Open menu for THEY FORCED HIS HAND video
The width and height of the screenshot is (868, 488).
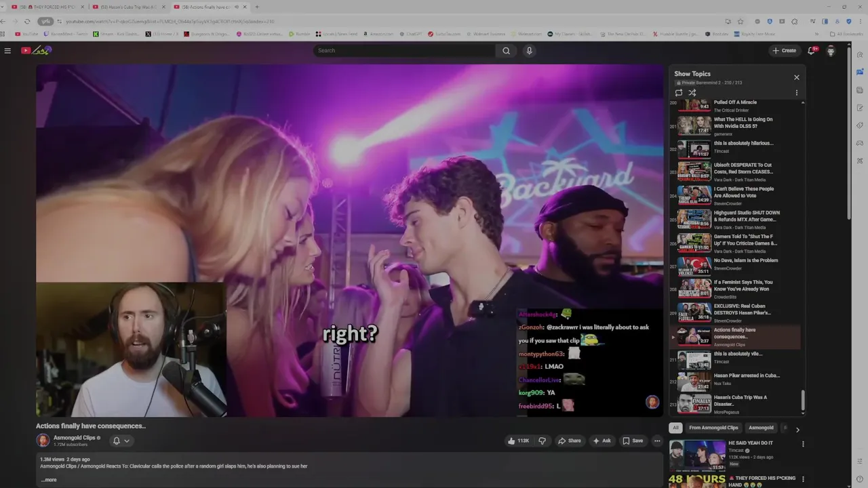pos(803,479)
